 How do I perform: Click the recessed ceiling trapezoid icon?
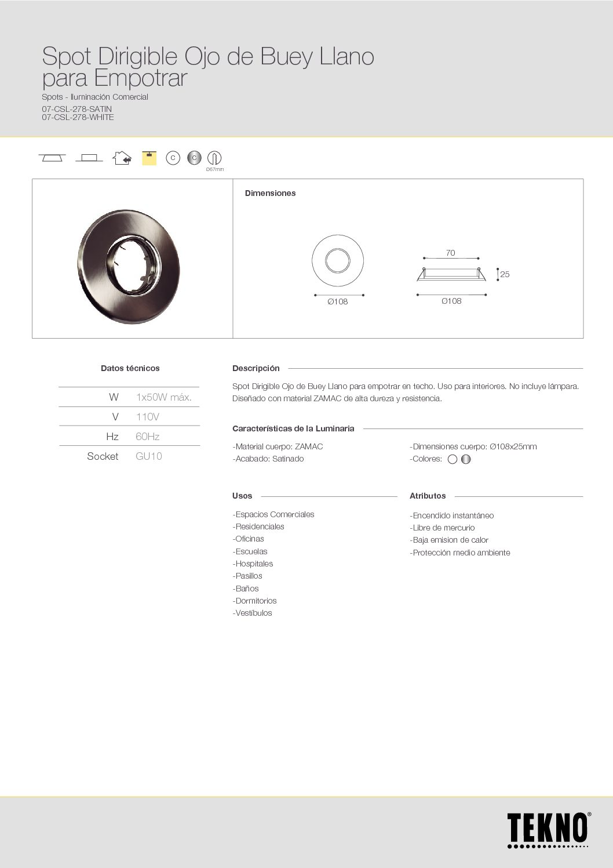point(52,158)
